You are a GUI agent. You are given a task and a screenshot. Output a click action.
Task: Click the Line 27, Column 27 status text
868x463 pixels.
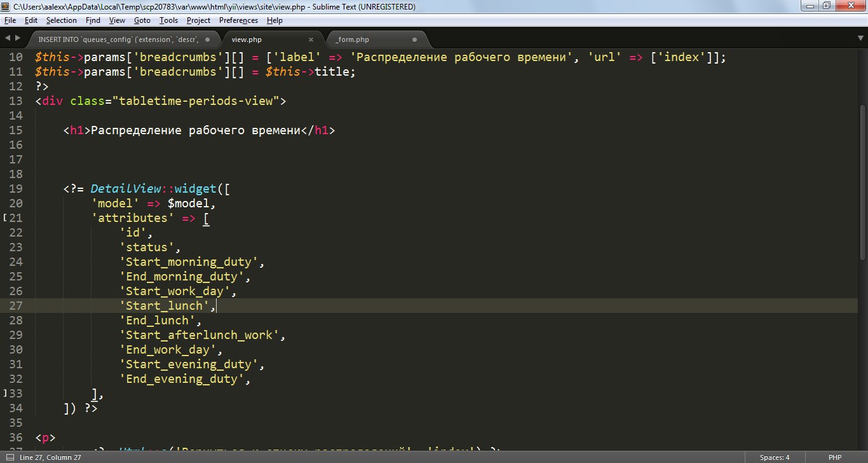point(50,457)
